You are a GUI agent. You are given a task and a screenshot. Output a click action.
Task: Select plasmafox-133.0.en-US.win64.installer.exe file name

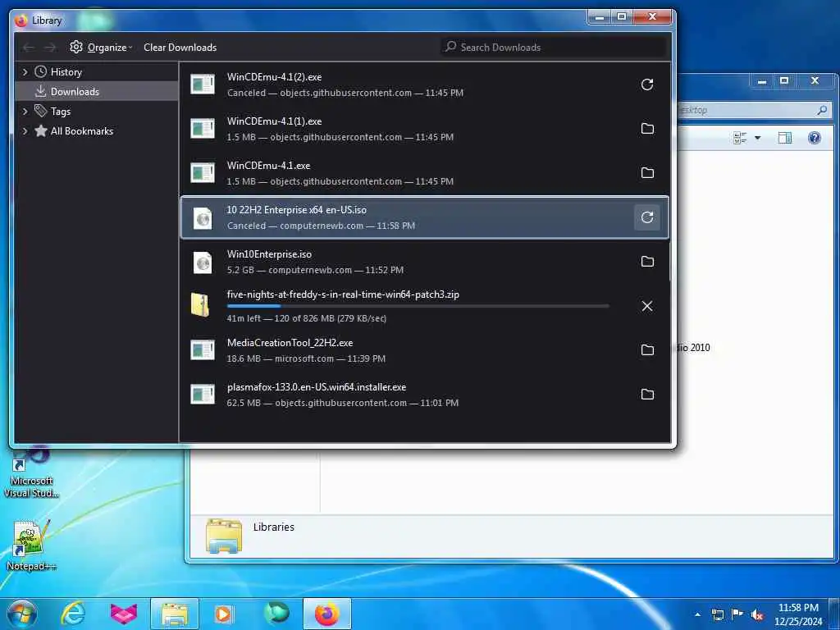click(x=317, y=387)
